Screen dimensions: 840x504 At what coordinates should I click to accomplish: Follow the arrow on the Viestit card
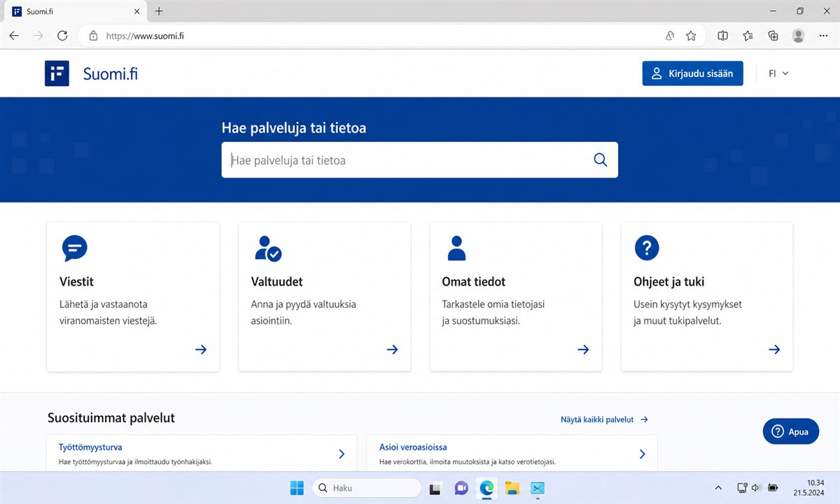coord(201,349)
